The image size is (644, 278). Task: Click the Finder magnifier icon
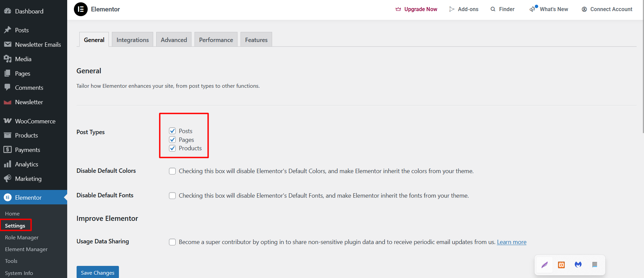(x=493, y=9)
